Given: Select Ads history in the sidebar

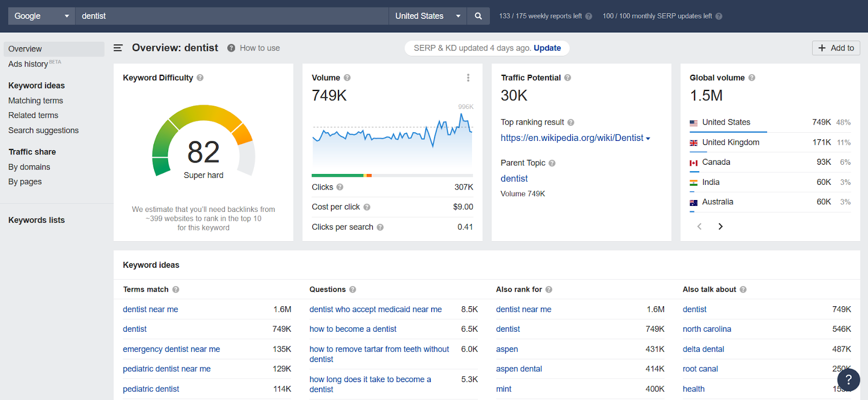Looking at the screenshot, I should point(28,64).
